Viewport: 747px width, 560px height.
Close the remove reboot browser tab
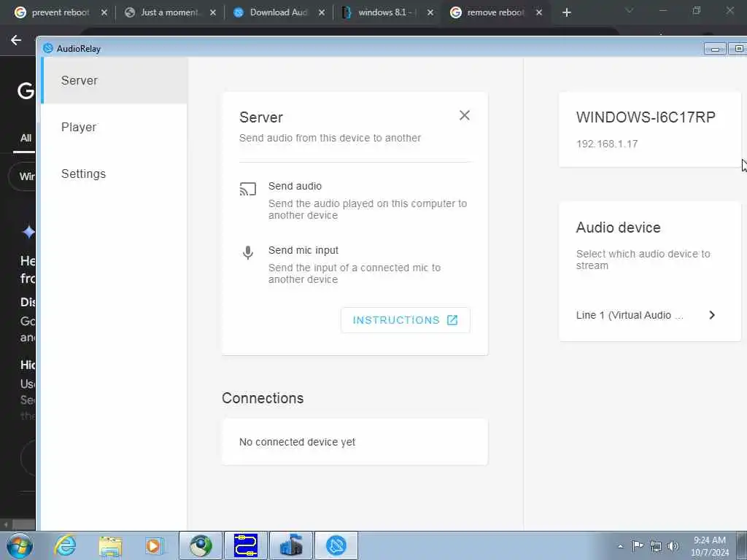pos(539,13)
